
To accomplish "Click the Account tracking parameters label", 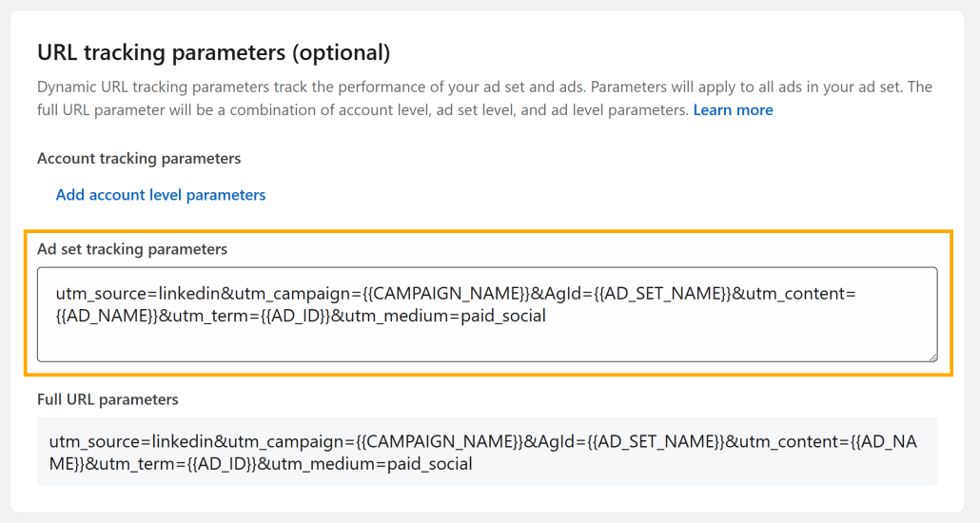I will [x=139, y=159].
